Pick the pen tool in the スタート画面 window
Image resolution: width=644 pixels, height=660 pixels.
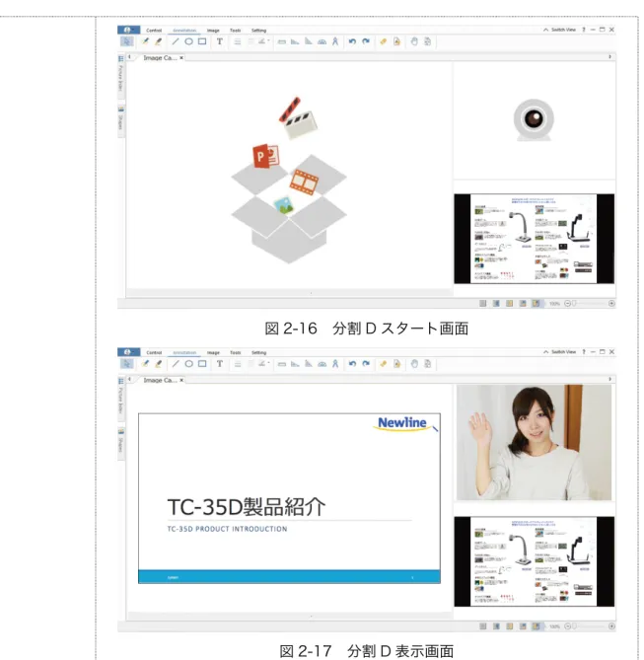point(145,41)
